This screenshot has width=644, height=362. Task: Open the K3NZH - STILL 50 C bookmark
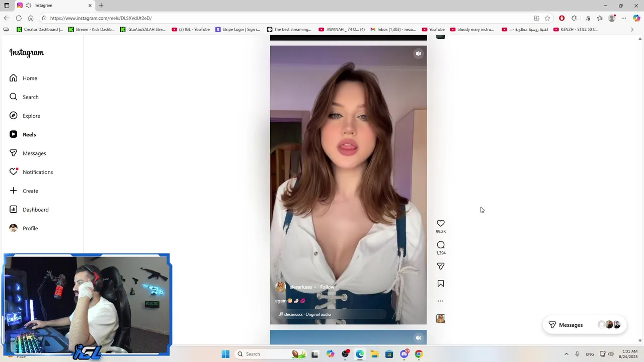tap(576, 30)
